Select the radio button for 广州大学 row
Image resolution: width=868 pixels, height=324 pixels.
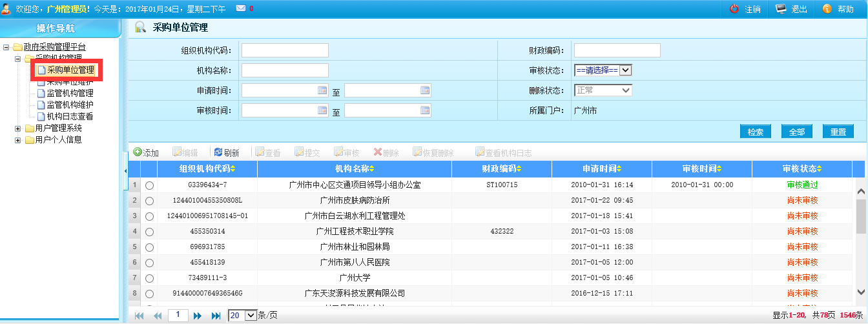tap(150, 278)
